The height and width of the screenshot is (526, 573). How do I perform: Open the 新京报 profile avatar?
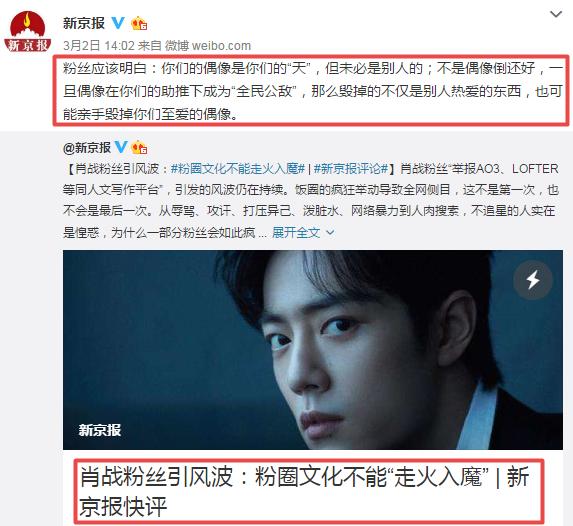click(x=28, y=31)
